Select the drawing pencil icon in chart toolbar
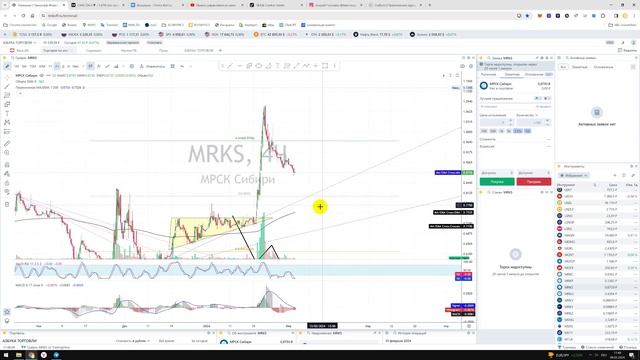The width and height of the screenshot is (640, 360). [7, 66]
